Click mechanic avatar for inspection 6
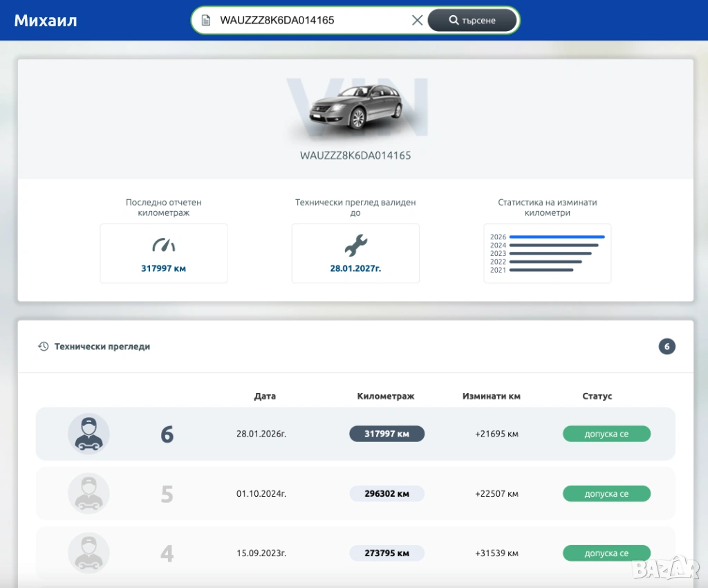 tap(88, 434)
